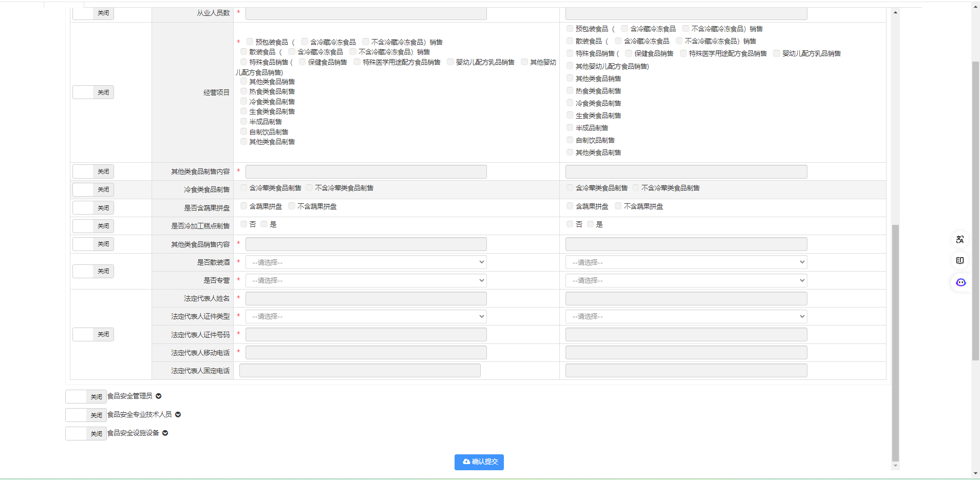Open the reading mode book icon
980x480 pixels.
pos(959,260)
